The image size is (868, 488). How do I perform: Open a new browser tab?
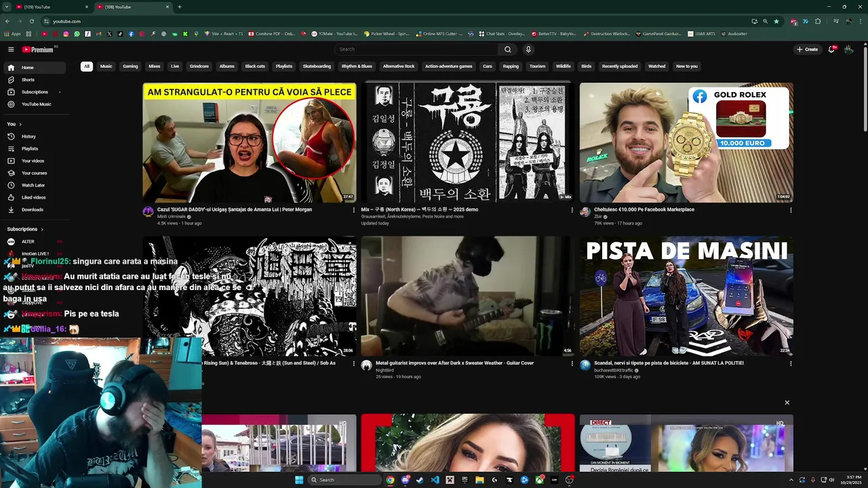[179, 7]
